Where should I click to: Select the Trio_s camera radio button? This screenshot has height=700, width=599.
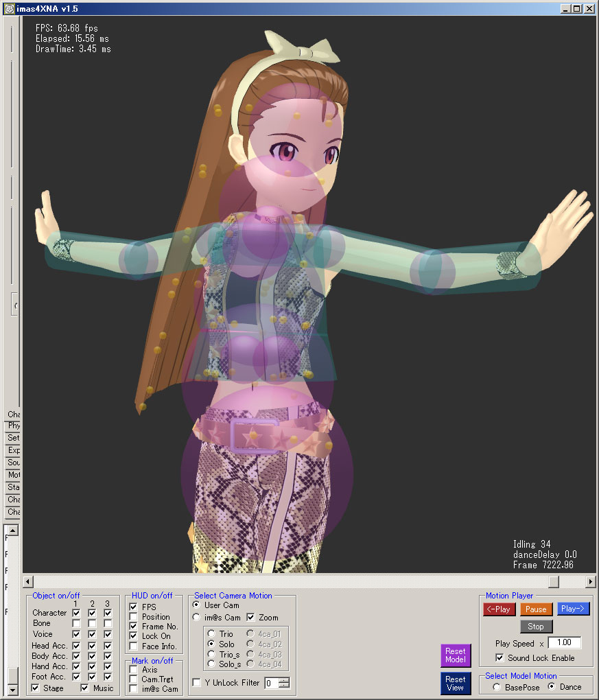click(211, 655)
